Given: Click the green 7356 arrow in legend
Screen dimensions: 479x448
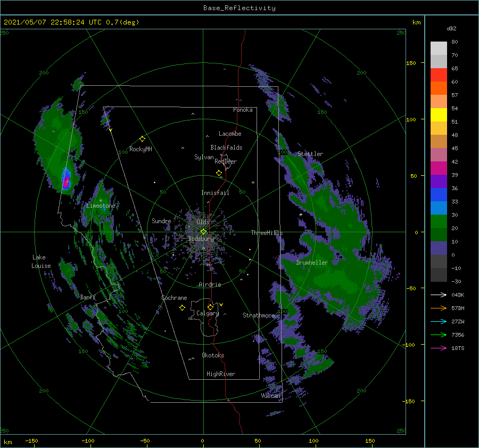Looking at the screenshot, I should click(x=439, y=335).
